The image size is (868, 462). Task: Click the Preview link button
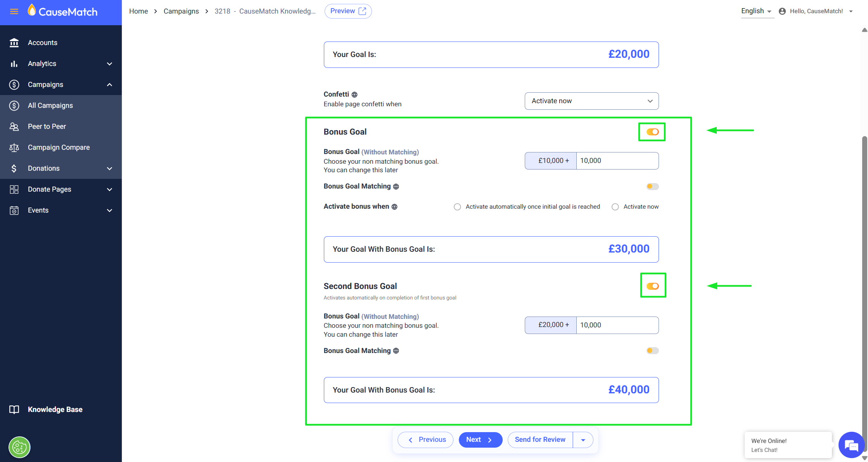coord(348,11)
